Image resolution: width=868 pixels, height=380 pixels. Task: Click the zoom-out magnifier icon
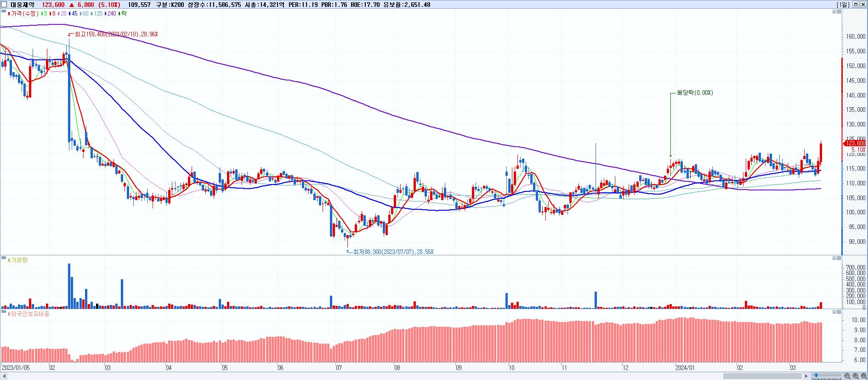pyautogui.click(x=847, y=376)
